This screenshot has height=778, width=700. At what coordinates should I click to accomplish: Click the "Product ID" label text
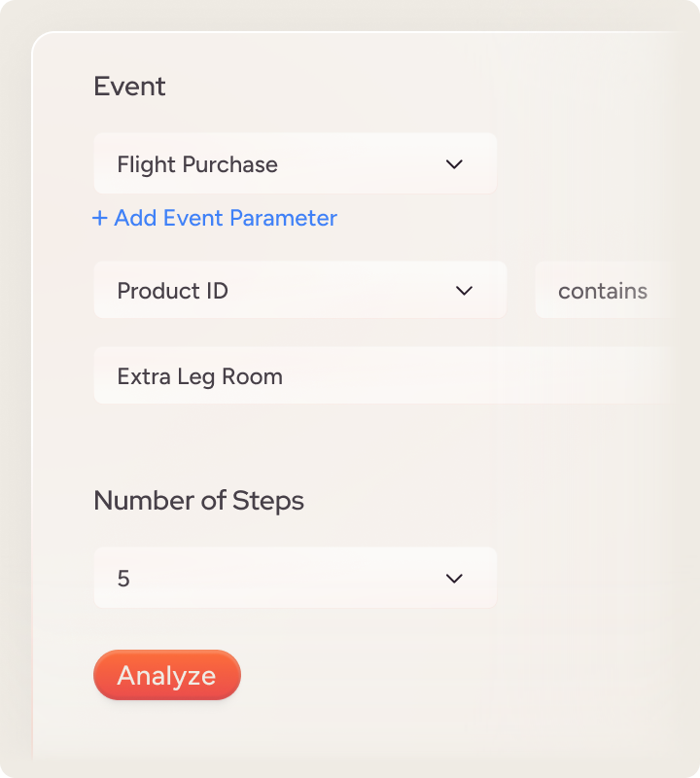(x=172, y=291)
